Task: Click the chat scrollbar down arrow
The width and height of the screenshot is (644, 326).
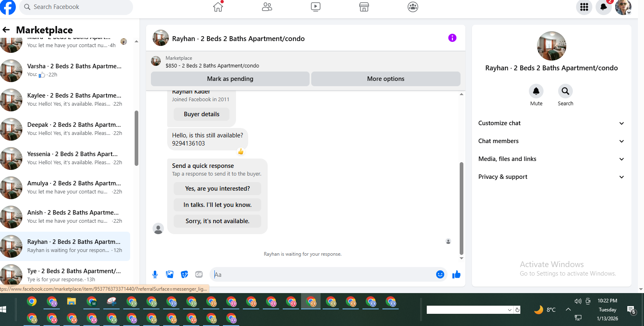Action: pyautogui.click(x=461, y=258)
